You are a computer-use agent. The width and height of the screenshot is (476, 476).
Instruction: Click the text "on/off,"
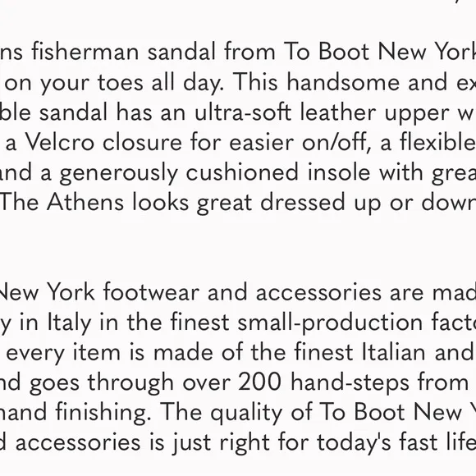[x=336, y=142]
